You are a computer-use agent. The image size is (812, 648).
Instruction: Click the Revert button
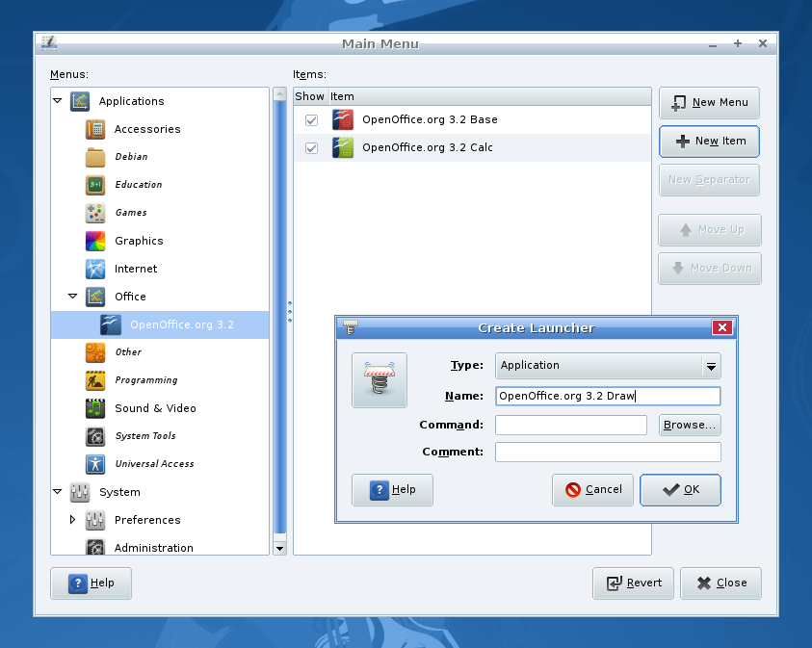pyautogui.click(x=634, y=583)
